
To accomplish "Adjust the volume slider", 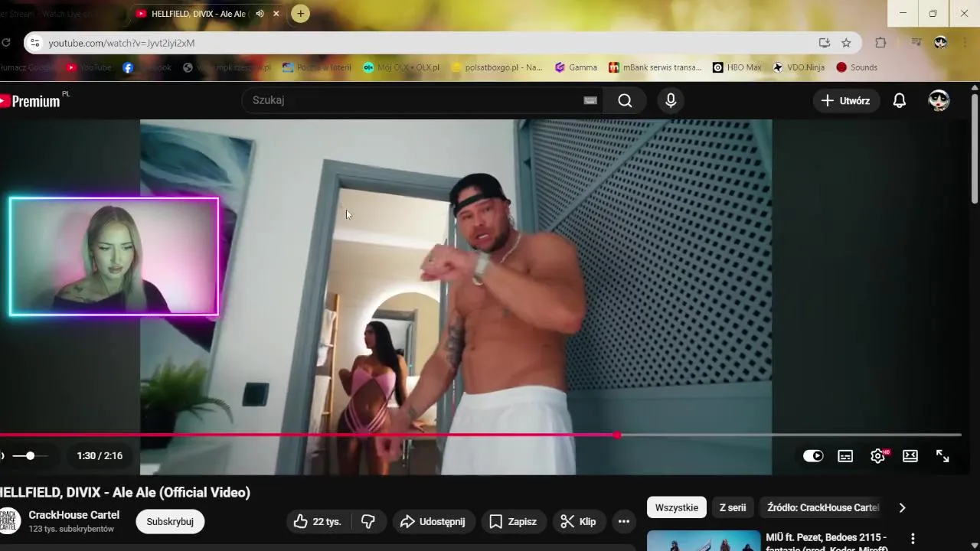I will point(31,456).
